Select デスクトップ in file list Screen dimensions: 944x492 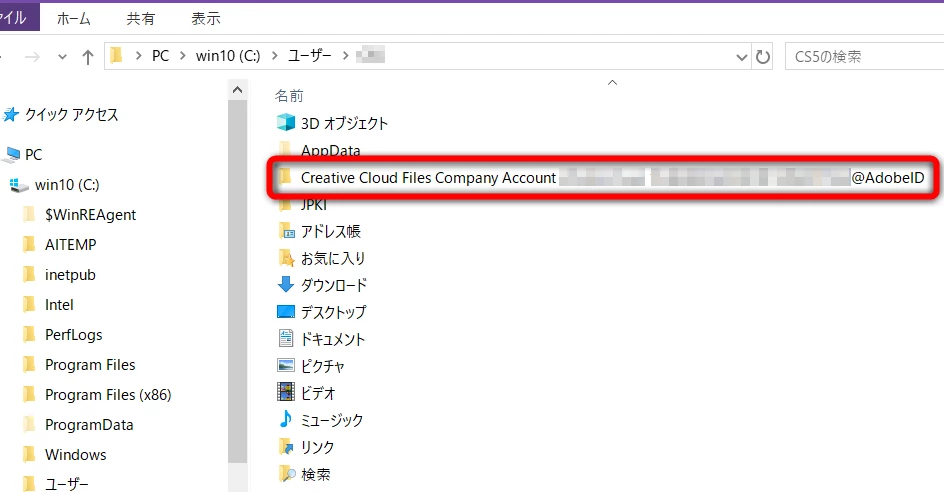(333, 313)
